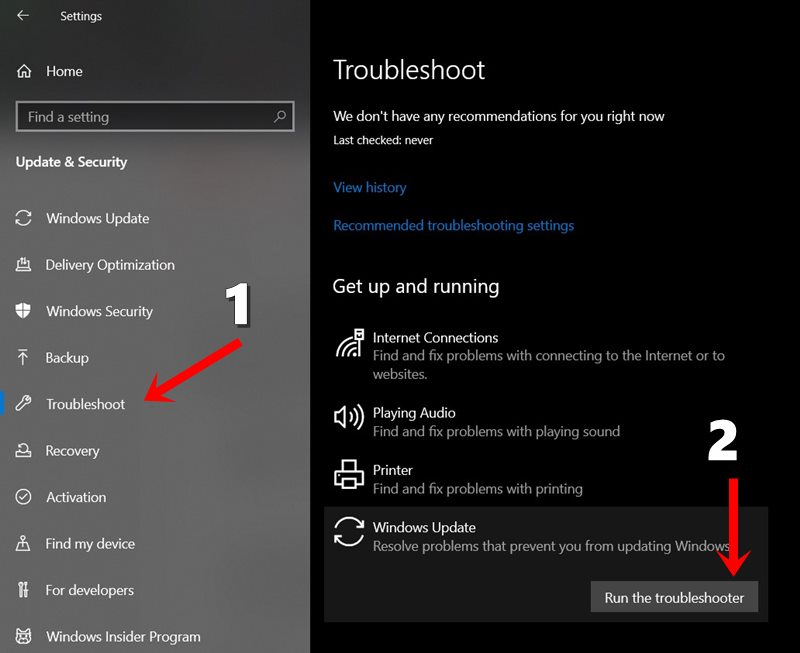Viewport: 800px width, 653px height.
Task: Open For developers settings
Action: pyautogui.click(x=90, y=590)
